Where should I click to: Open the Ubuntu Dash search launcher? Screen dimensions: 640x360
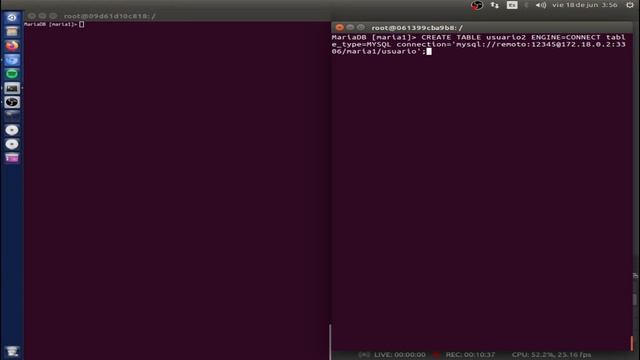tap(12, 17)
